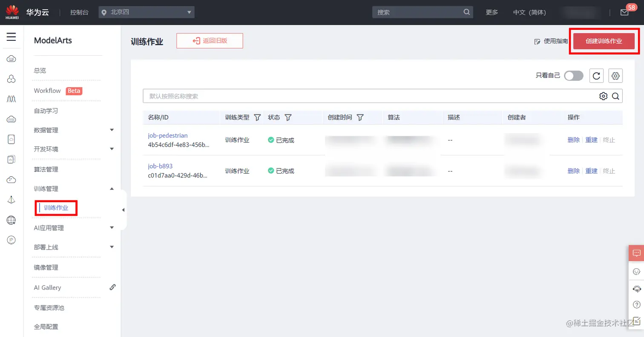
Task: Open the mail notifications with 58 badge
Action: pyautogui.click(x=624, y=12)
